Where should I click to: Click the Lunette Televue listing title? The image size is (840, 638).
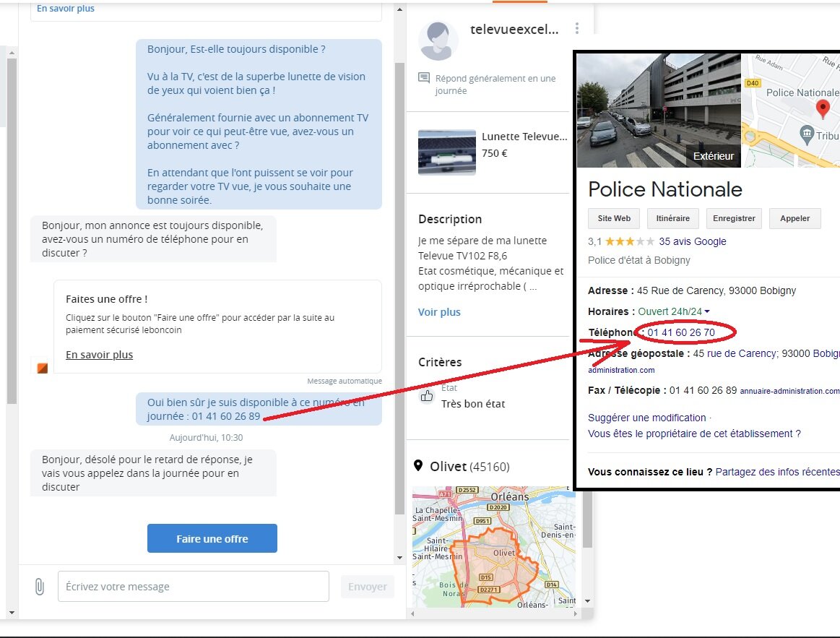pos(524,136)
